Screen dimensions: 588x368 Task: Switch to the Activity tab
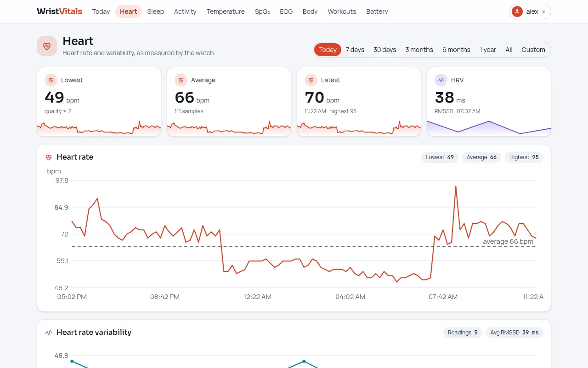185,11
